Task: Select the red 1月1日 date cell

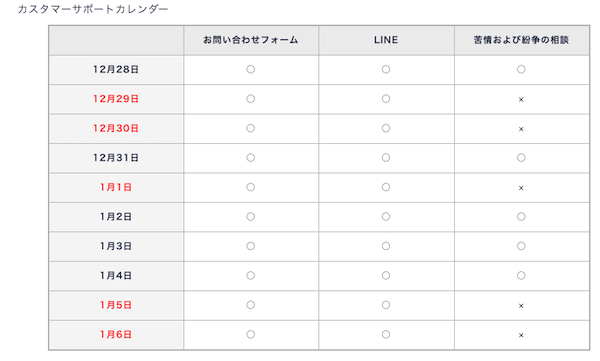Action: click(116, 187)
